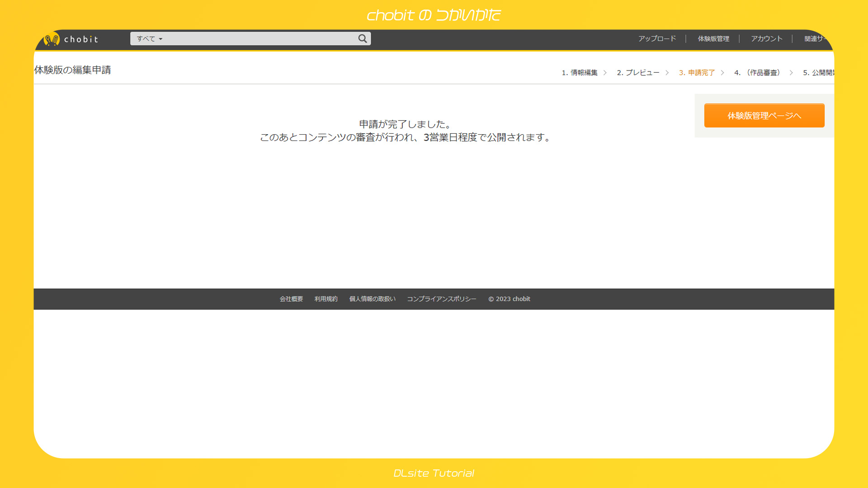This screenshot has height=488, width=868.
Task: Click the © 2023 chobit copyright text
Action: point(509,299)
